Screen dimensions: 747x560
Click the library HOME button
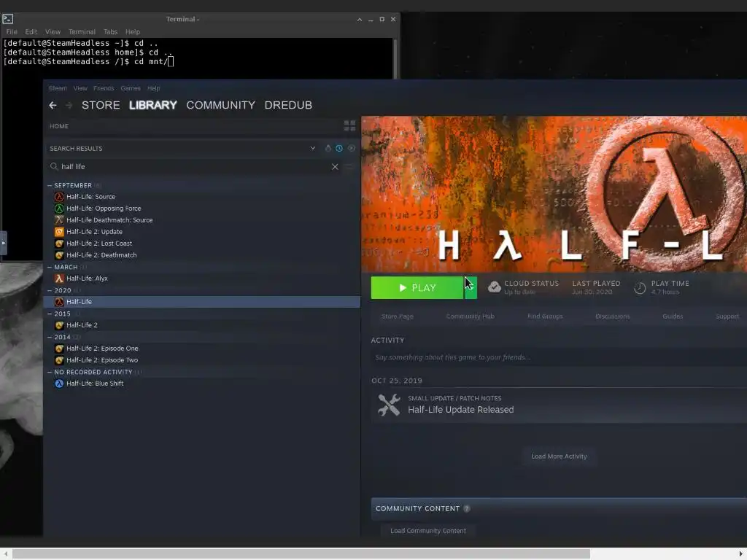point(59,126)
